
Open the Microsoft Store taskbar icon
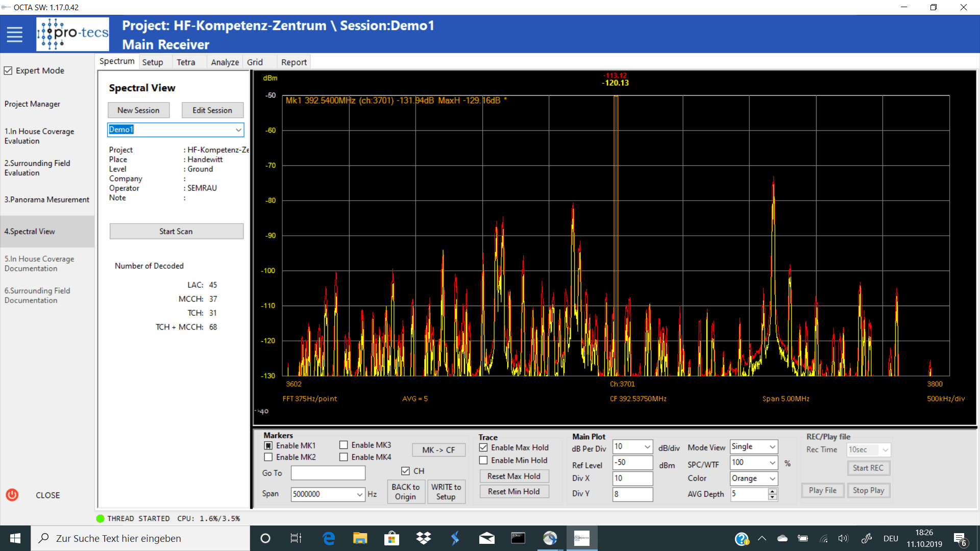391,538
